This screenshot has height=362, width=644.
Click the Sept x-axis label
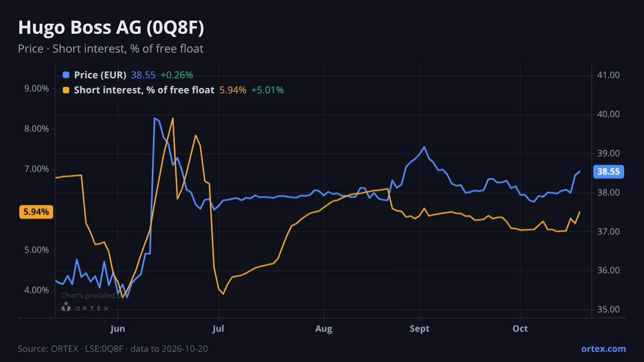coord(420,329)
